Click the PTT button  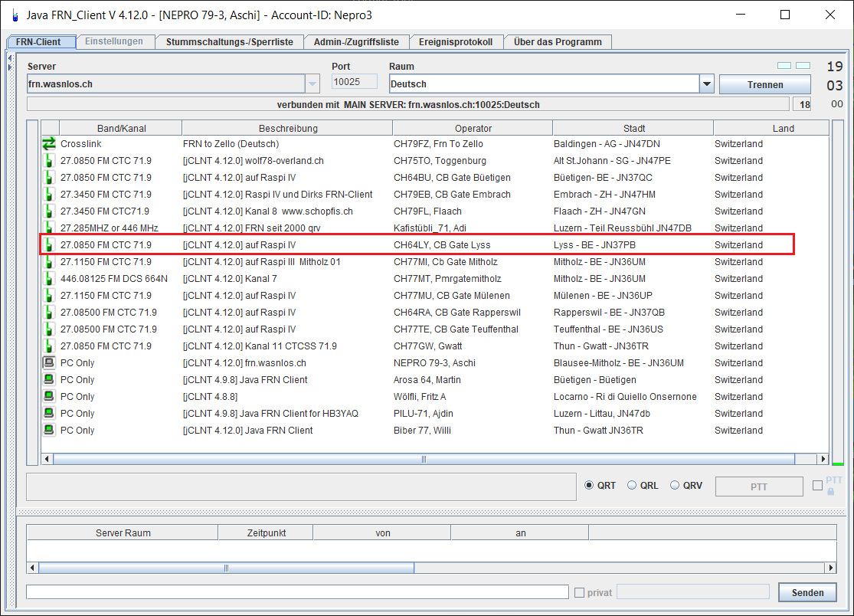point(759,487)
